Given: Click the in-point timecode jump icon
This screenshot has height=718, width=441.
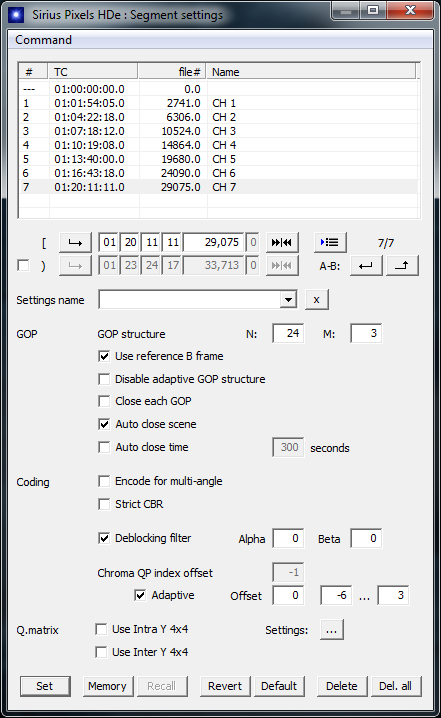Looking at the screenshot, I should 282,242.
